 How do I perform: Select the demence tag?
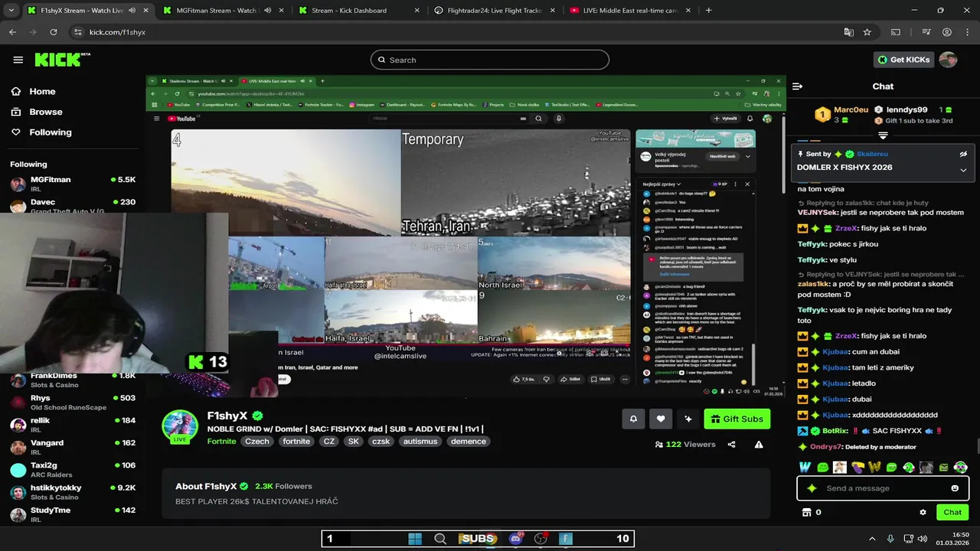point(469,442)
